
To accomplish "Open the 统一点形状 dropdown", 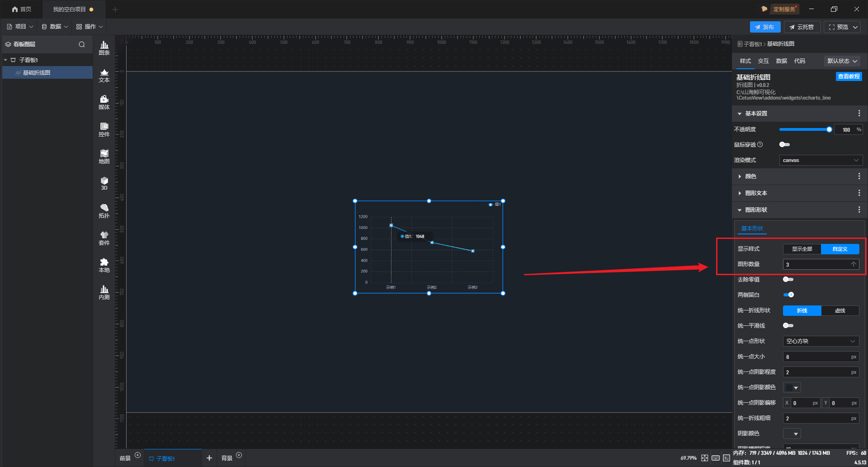I will (x=820, y=341).
